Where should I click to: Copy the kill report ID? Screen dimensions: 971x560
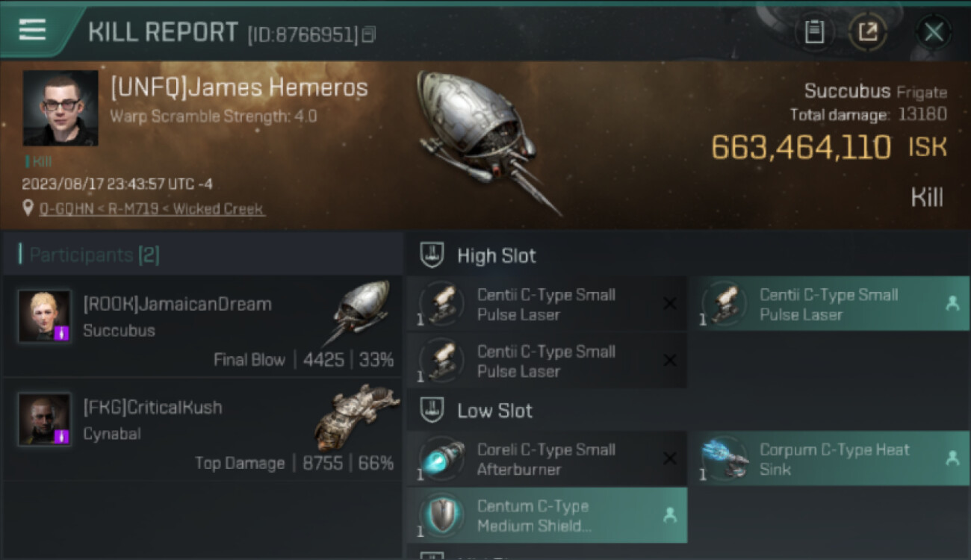[368, 34]
